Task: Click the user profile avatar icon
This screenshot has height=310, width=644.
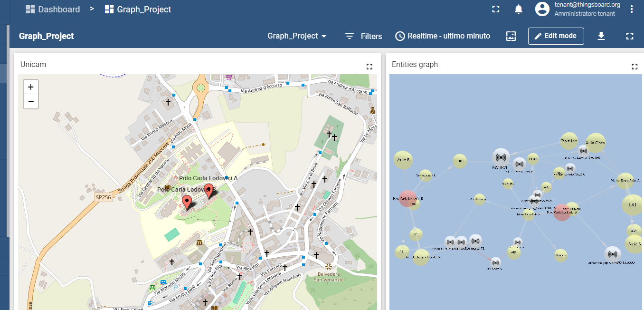Action: 542,9
